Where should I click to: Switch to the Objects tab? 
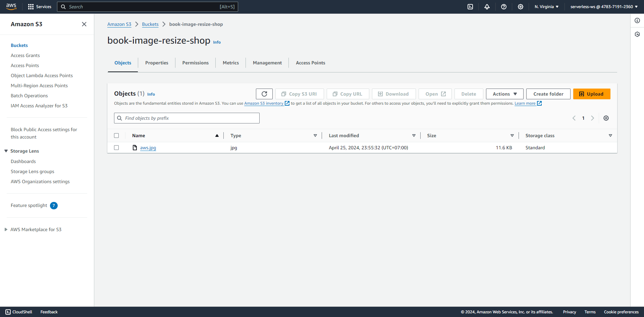[x=123, y=63]
